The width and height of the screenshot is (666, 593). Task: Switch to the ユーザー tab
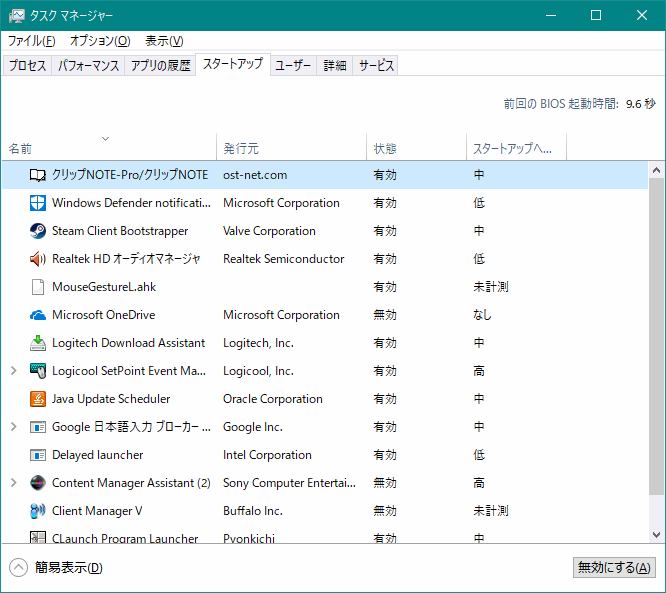click(293, 65)
